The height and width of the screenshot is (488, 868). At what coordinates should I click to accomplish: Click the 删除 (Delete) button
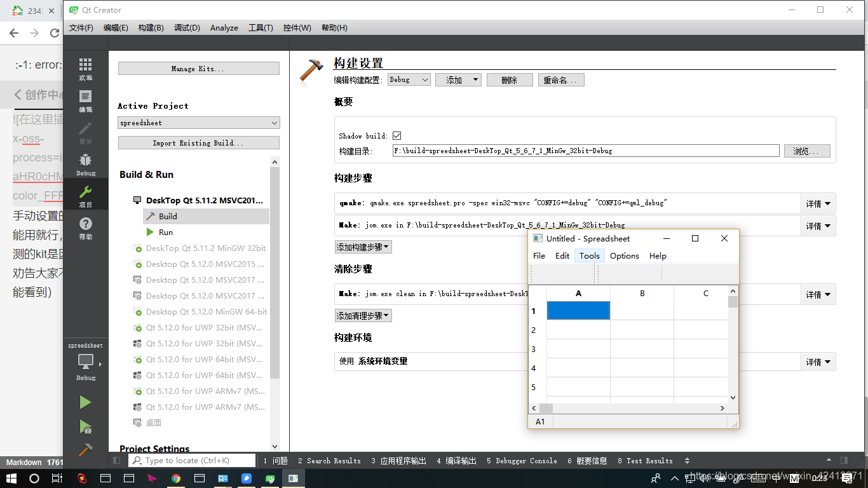510,80
